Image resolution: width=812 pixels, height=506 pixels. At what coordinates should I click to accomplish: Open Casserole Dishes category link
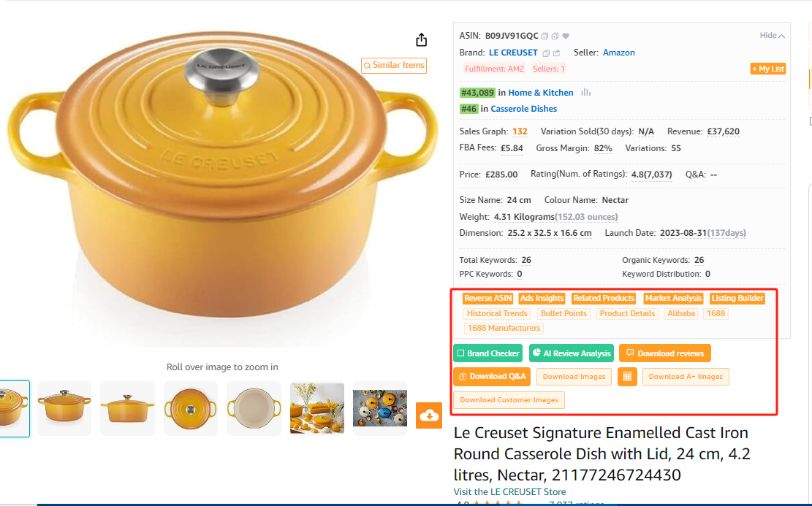523,109
